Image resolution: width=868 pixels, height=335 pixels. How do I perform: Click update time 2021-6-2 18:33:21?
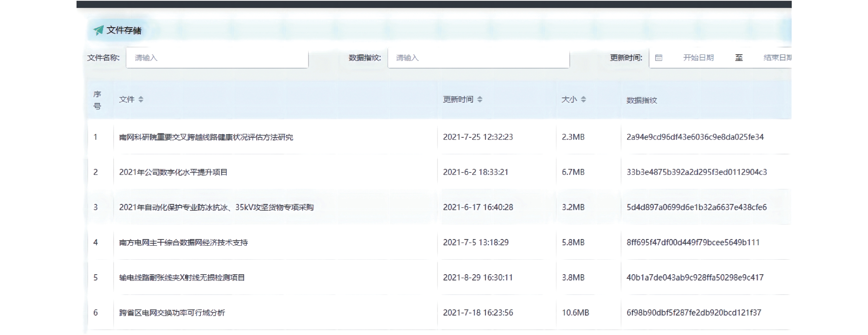coord(476,172)
